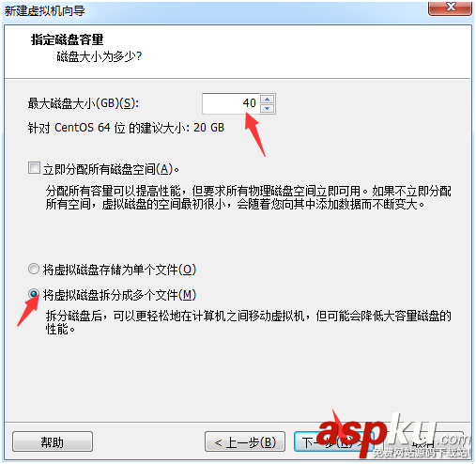Click the 新建虚拟机向导 title bar text
This screenshot has height=464, width=476.
(44, 11)
